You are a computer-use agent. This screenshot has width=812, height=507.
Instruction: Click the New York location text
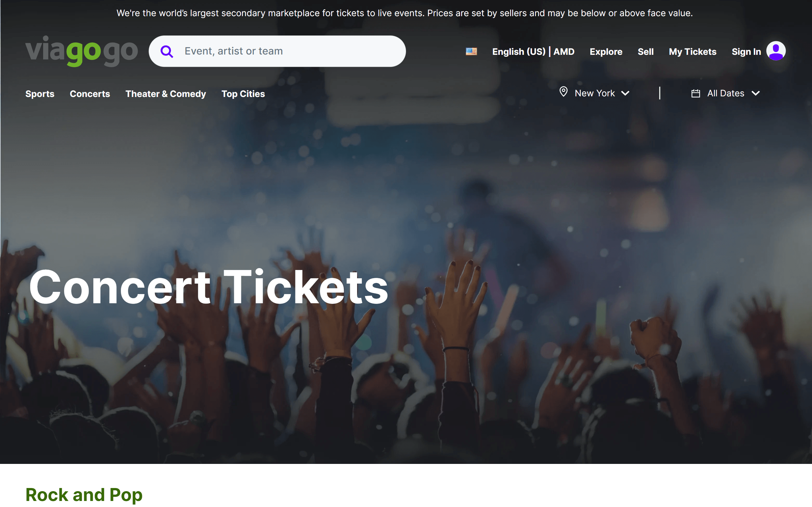tap(595, 93)
